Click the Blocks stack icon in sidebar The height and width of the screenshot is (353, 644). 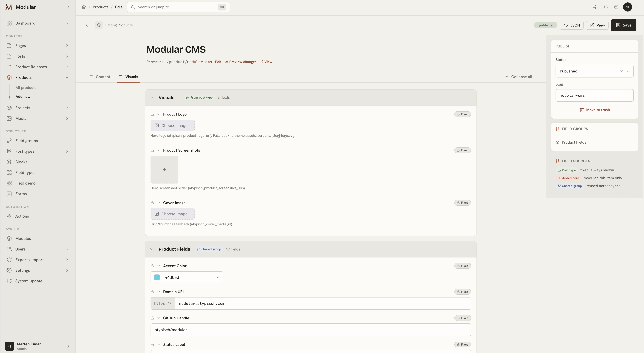[9, 162]
